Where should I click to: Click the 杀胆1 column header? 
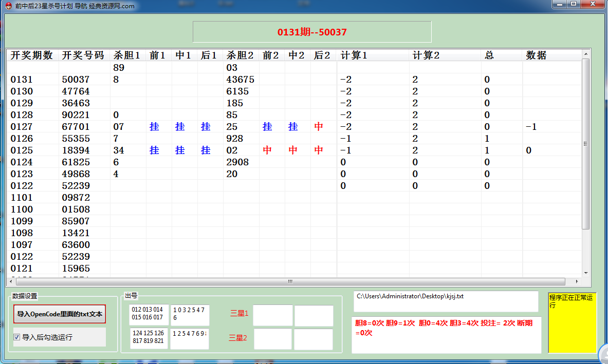point(127,55)
